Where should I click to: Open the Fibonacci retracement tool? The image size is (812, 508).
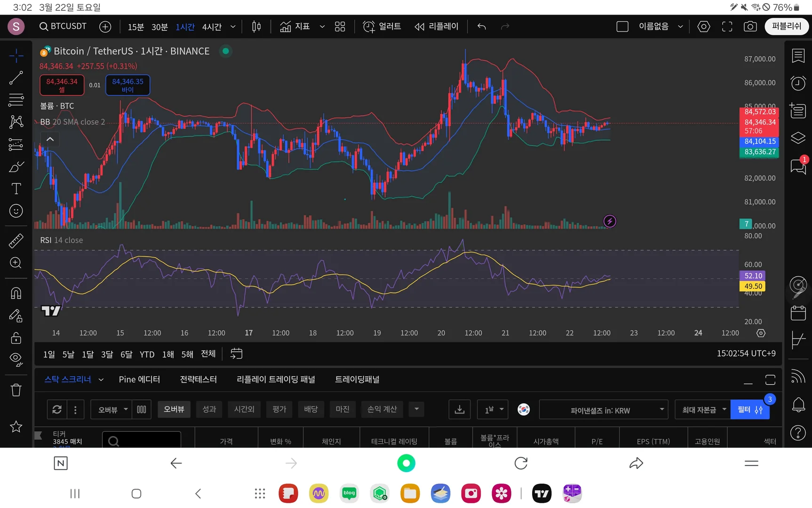pos(16,100)
